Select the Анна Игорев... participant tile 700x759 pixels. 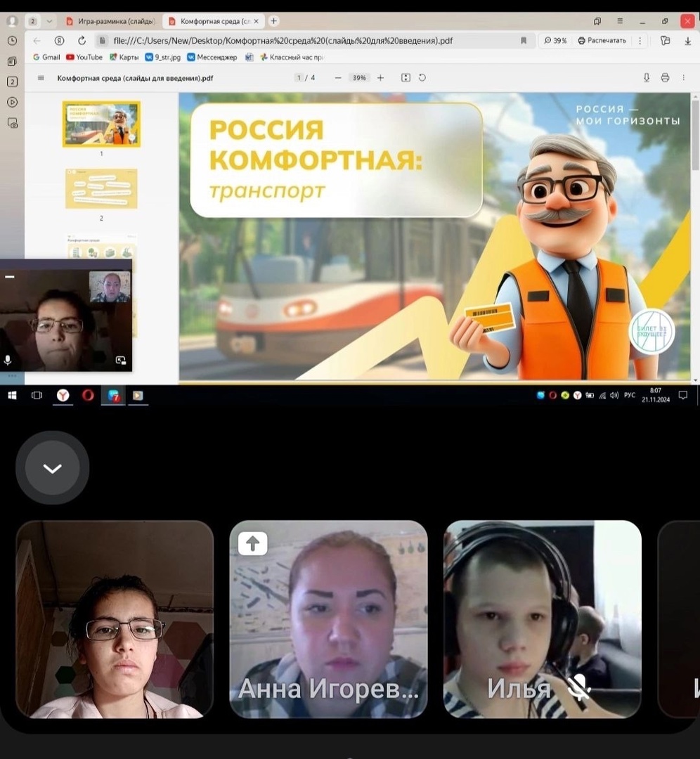pos(328,619)
